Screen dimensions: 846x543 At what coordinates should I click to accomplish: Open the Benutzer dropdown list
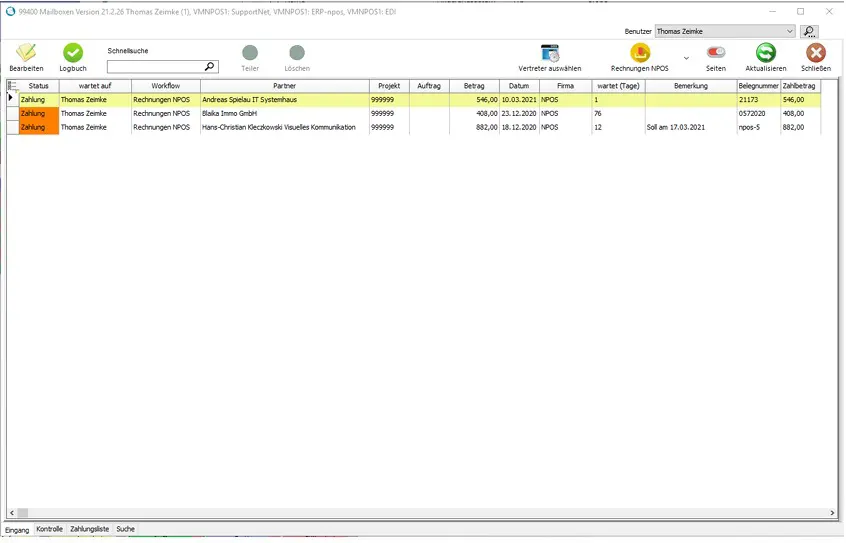coord(790,32)
